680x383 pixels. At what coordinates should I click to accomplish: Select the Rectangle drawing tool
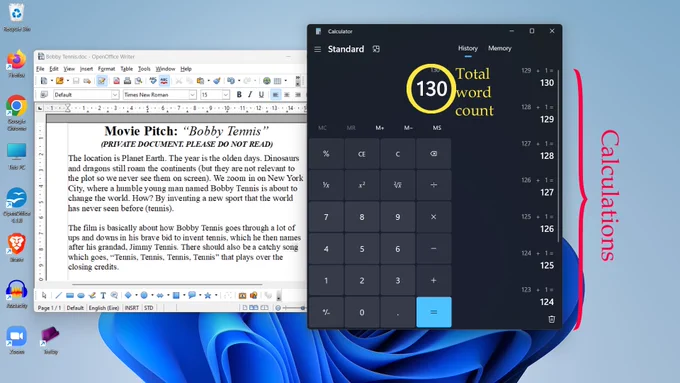click(x=70, y=295)
